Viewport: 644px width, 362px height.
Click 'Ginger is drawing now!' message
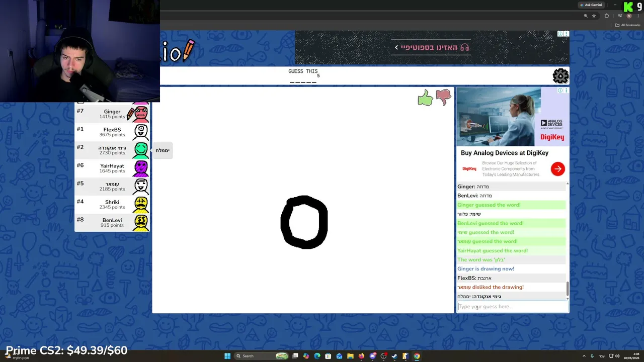tap(486, 269)
